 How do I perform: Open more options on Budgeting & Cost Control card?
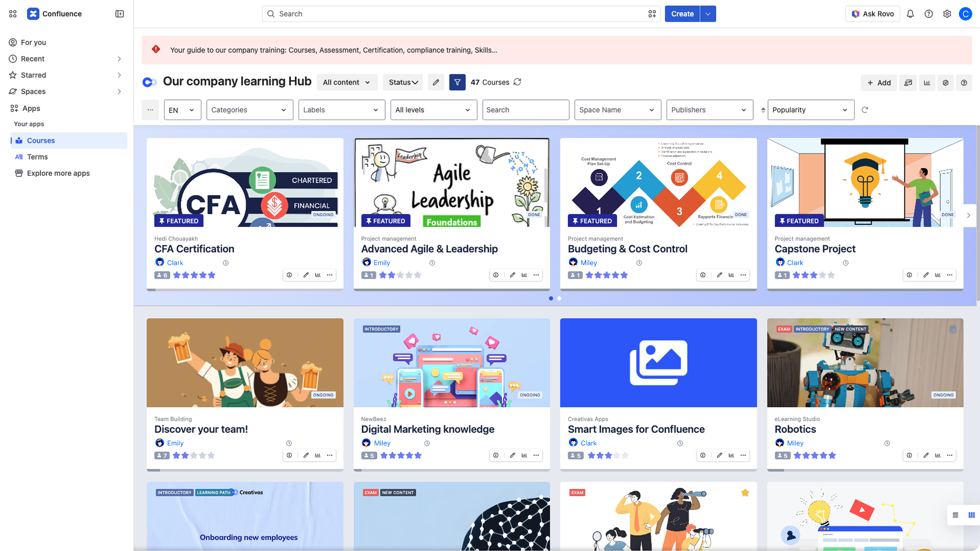click(x=743, y=275)
